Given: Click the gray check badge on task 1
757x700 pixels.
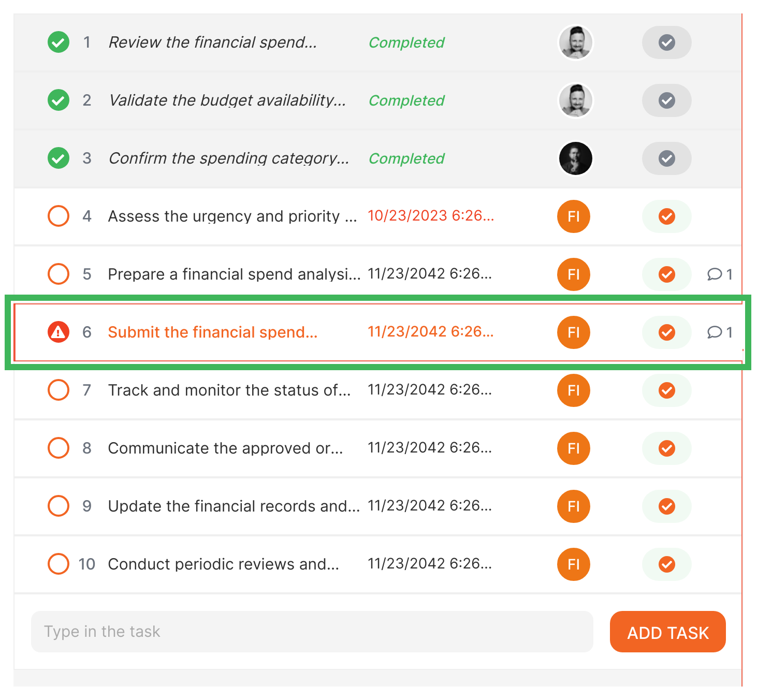Looking at the screenshot, I should (666, 42).
